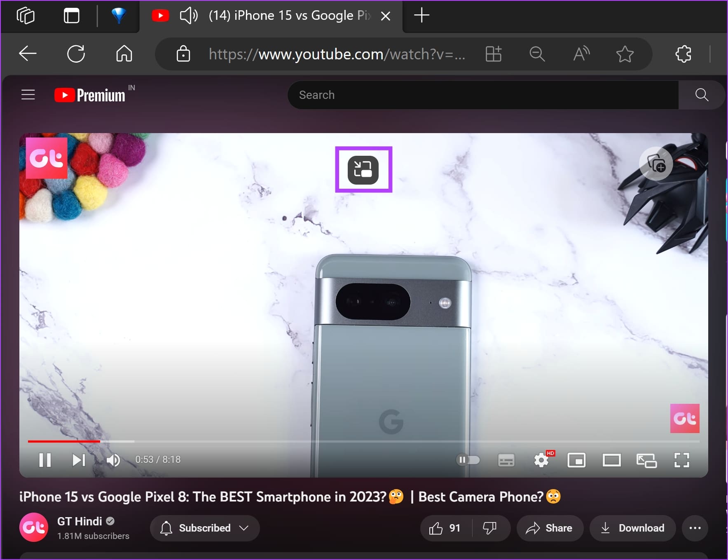The height and width of the screenshot is (560, 728).
Task: Switch to theater mode
Action: [611, 460]
